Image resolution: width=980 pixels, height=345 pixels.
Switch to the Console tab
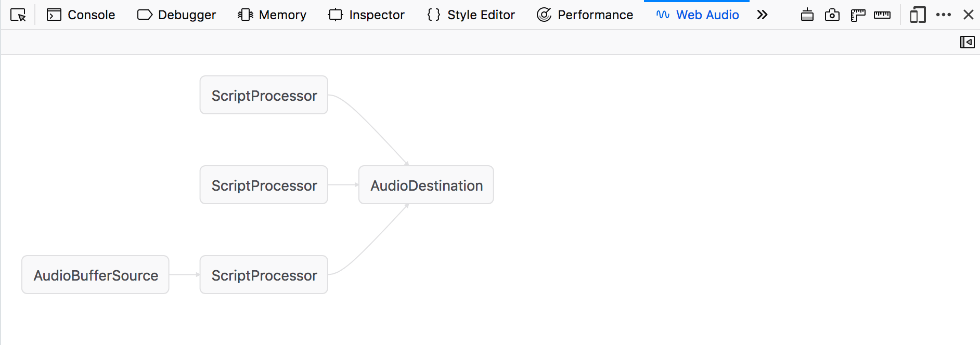[81, 15]
